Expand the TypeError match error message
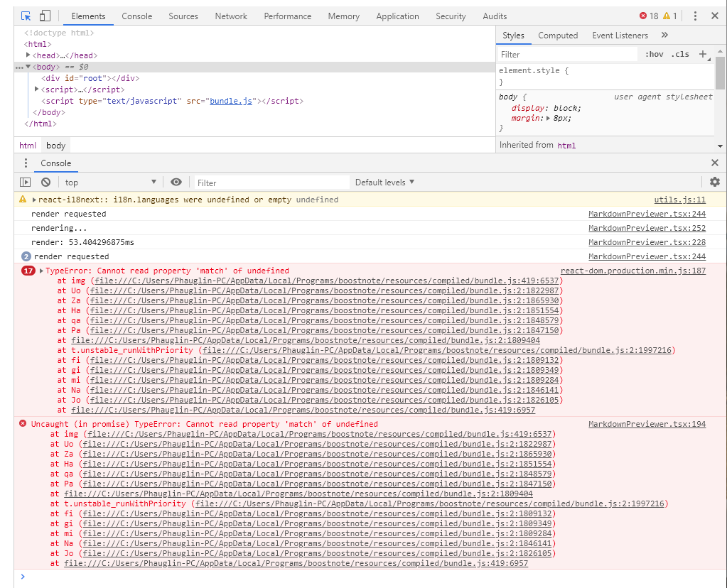The height and width of the screenshot is (588, 727). pos(41,271)
